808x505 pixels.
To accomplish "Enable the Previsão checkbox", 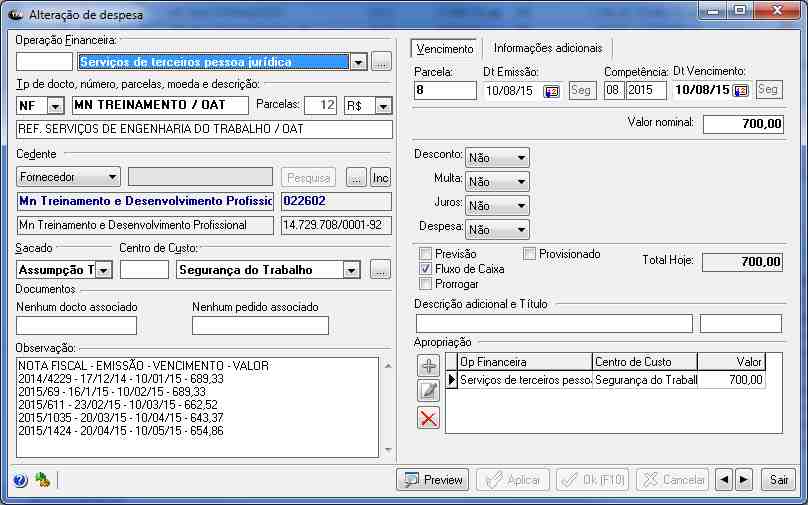I will 426,254.
